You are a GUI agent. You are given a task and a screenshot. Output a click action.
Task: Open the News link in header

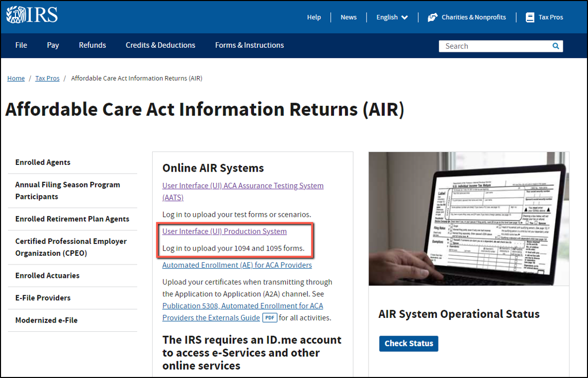[x=348, y=17]
